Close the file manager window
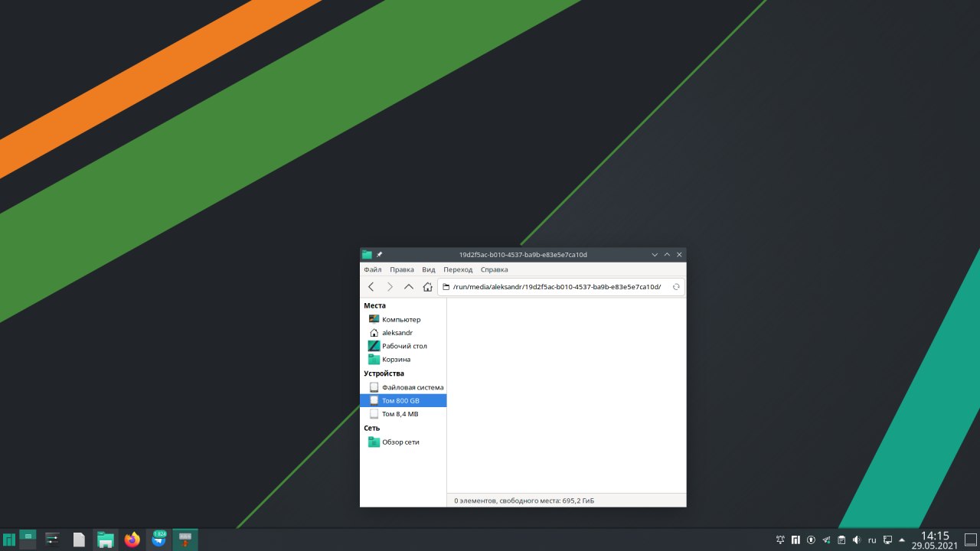This screenshot has width=980, height=551. point(679,255)
